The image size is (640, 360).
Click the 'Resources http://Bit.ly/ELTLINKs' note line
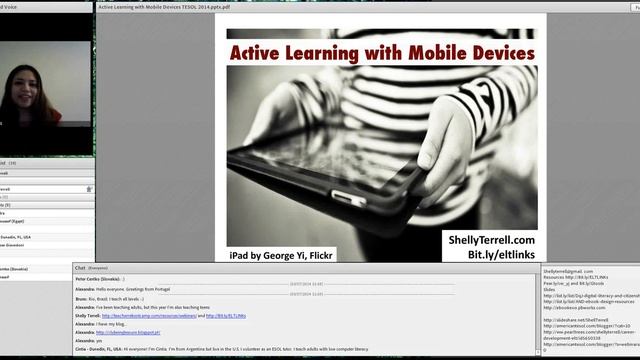pyautogui.click(x=576, y=277)
